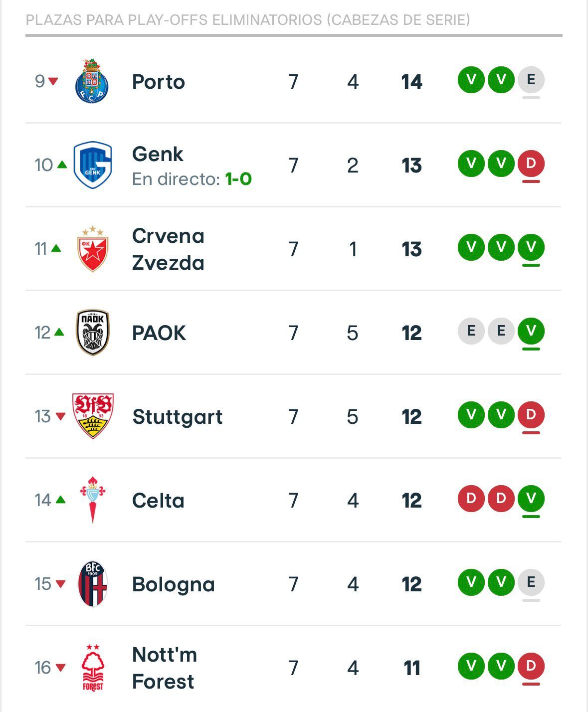Open the PAOK club badge
The image size is (588, 712).
93,333
